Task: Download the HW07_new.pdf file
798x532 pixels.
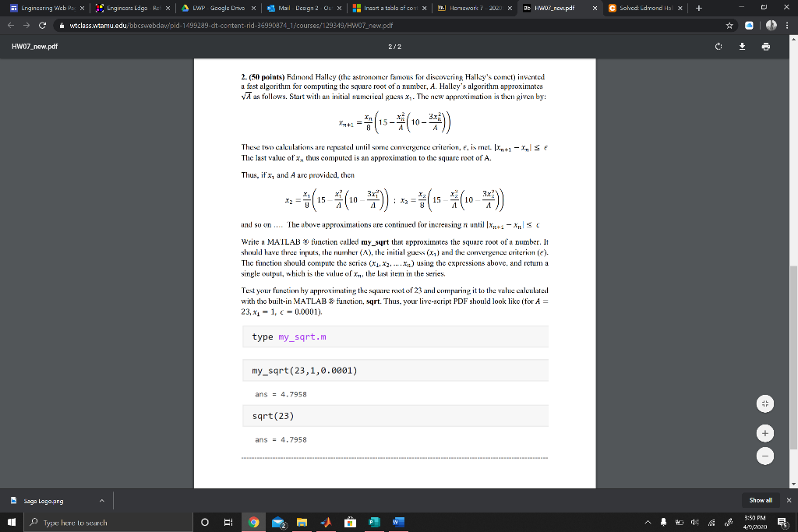Action: (x=742, y=47)
